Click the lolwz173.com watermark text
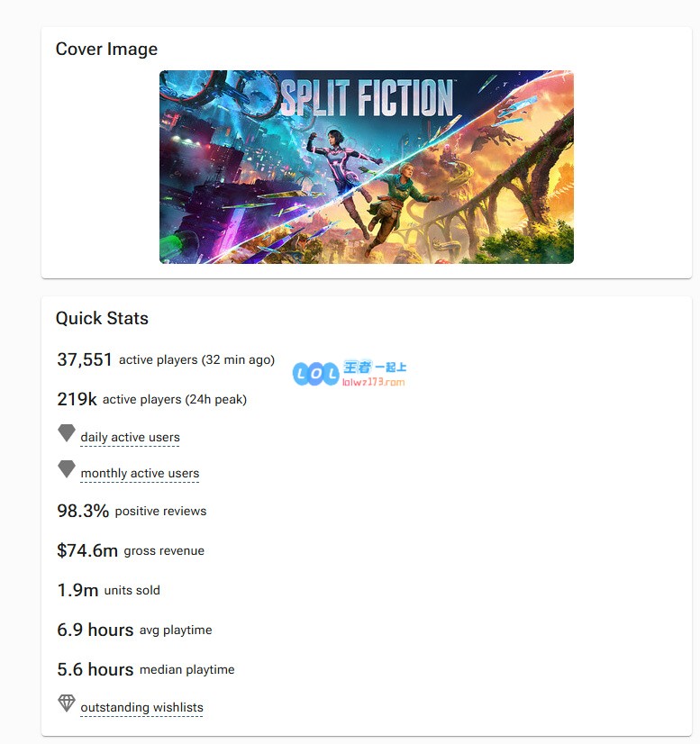Image resolution: width=700 pixels, height=744 pixels. click(374, 382)
